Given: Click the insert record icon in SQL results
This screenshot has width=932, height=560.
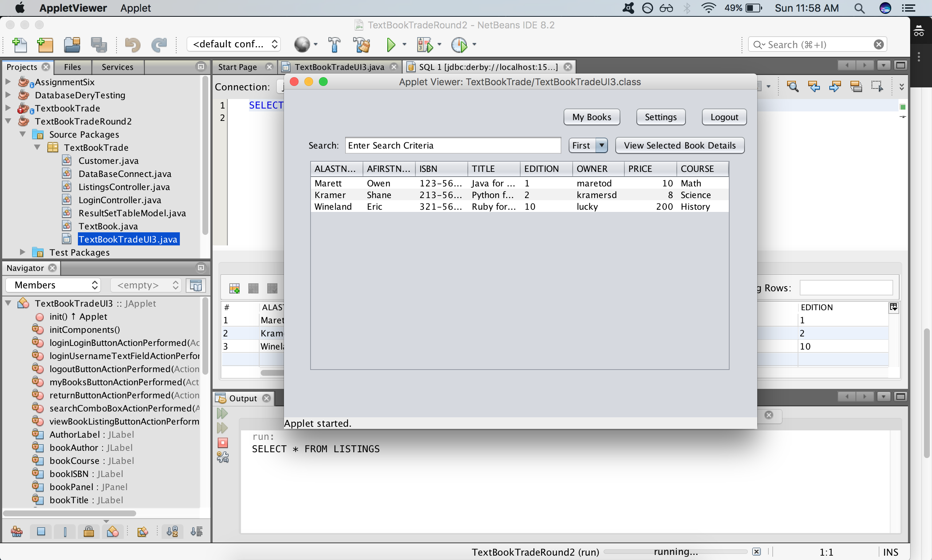Looking at the screenshot, I should [234, 288].
